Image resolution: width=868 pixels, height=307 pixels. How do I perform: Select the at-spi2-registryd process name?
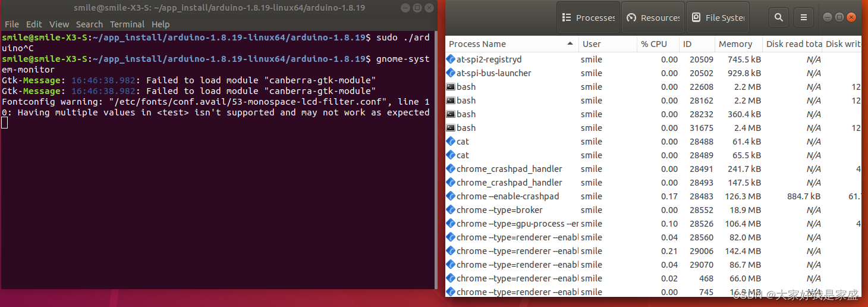coord(489,59)
